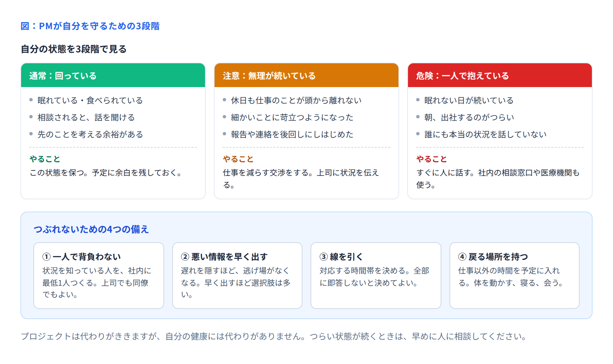
Task: Click description 対応する時間帯を決める
Action: tap(374, 277)
